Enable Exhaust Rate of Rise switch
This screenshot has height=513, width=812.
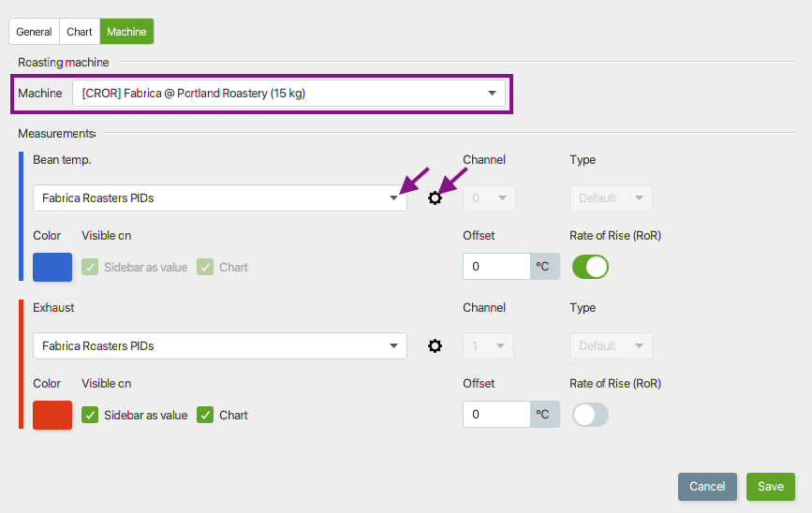click(x=590, y=415)
